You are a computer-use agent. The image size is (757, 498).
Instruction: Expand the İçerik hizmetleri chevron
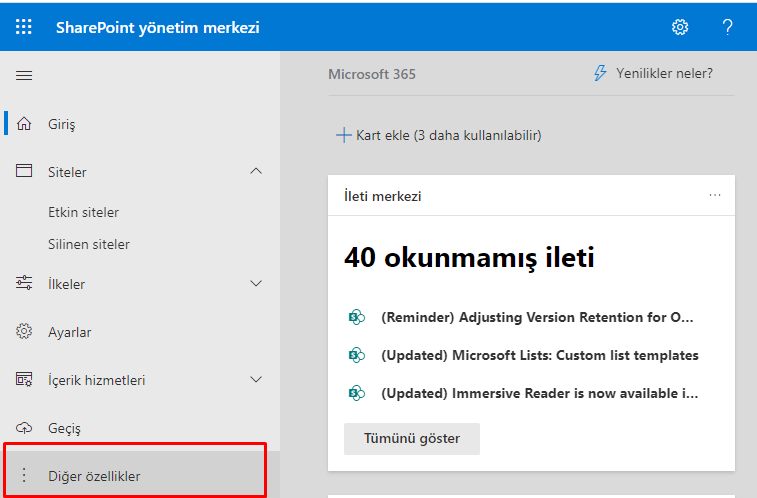click(256, 380)
